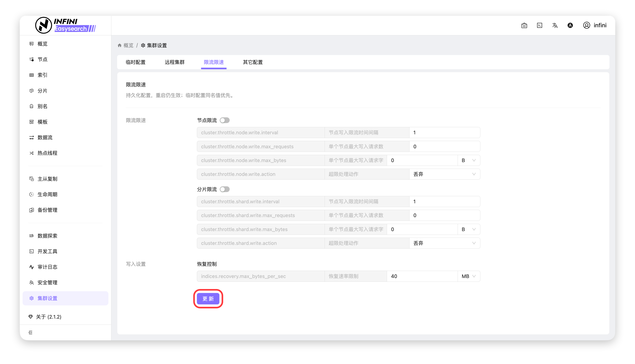The image size is (635, 364).
Task: Click the language translation icon in header
Action: coord(555,25)
